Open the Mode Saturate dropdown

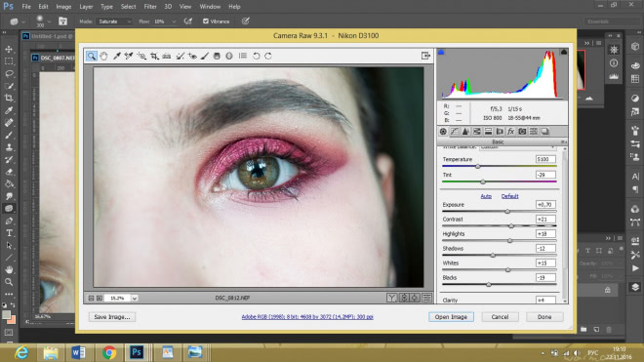tap(114, 21)
